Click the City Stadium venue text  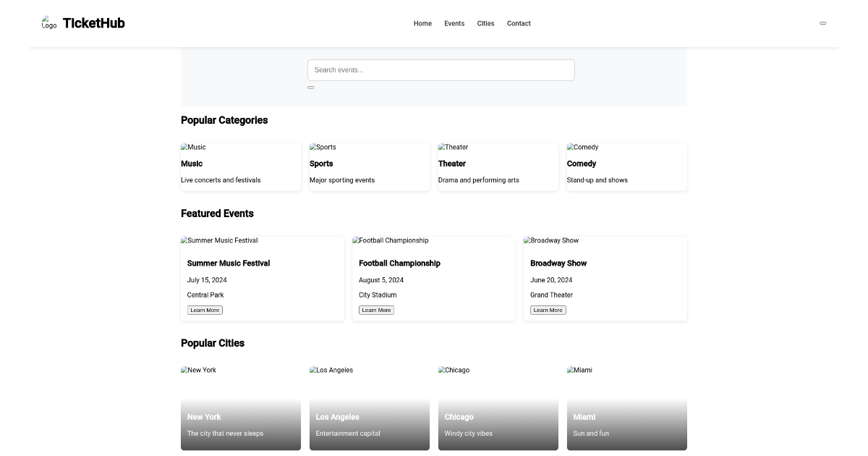378,295
